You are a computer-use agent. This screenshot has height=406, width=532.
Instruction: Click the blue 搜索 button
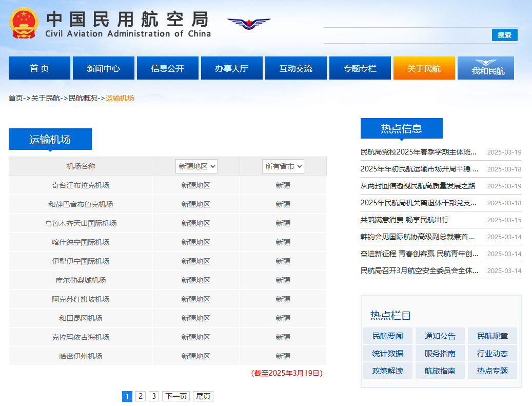click(x=504, y=35)
